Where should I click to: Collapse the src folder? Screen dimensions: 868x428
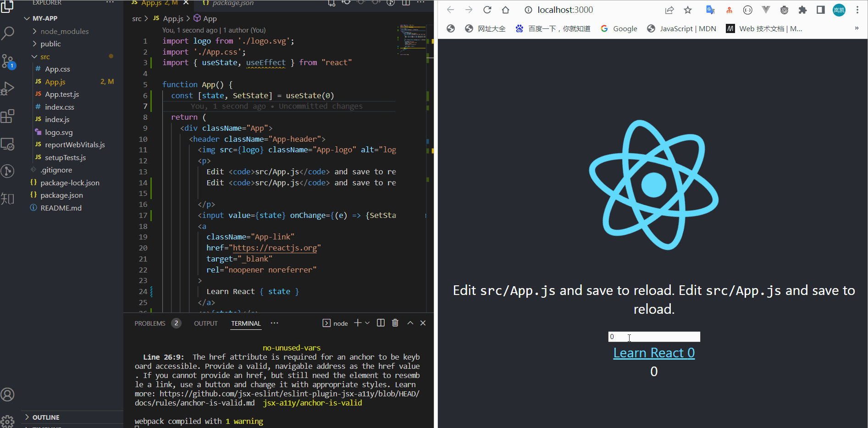pos(45,56)
